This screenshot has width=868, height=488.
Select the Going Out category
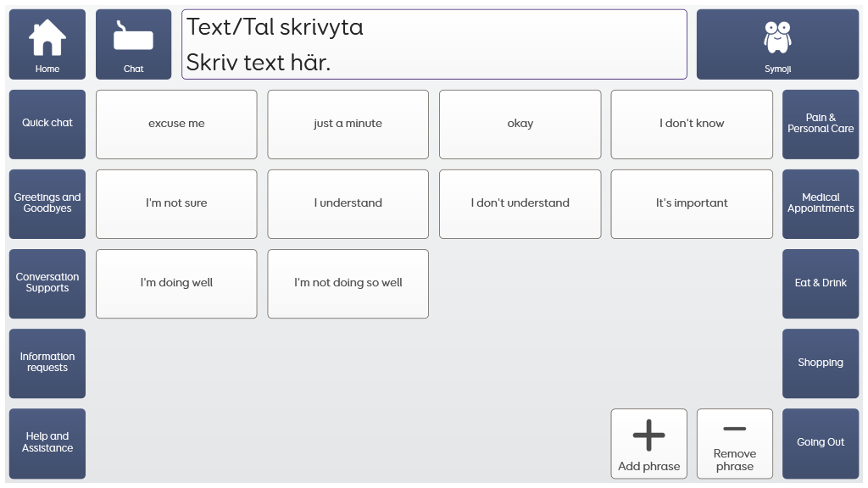820,442
